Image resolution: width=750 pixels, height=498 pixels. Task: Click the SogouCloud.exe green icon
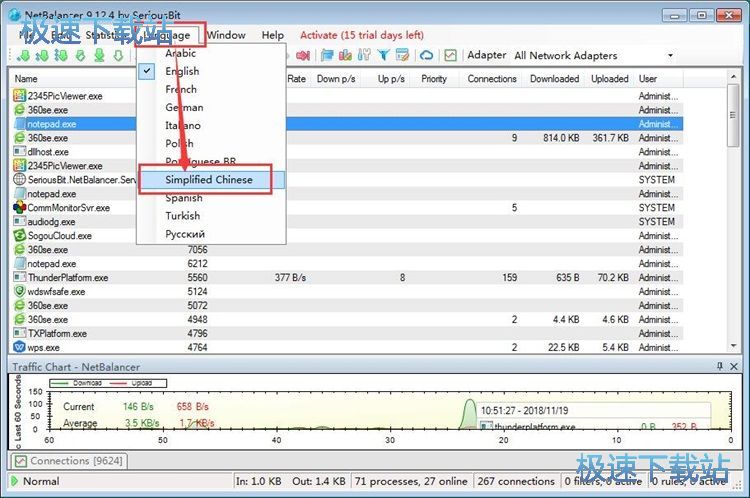(x=20, y=235)
